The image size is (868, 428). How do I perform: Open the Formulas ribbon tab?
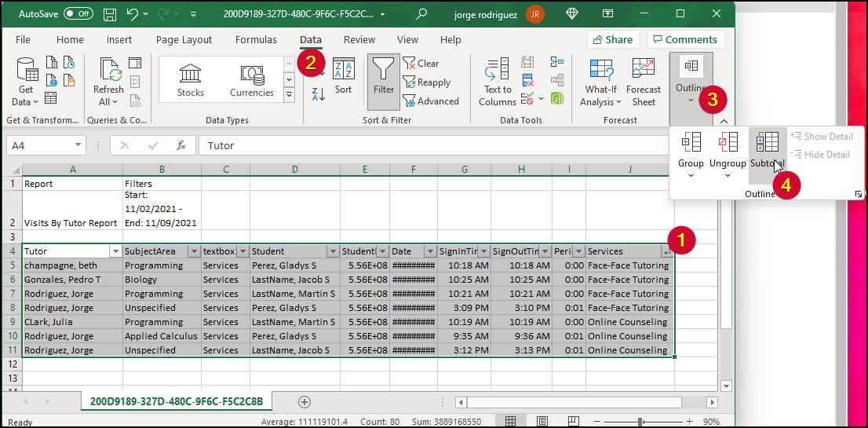tap(256, 40)
